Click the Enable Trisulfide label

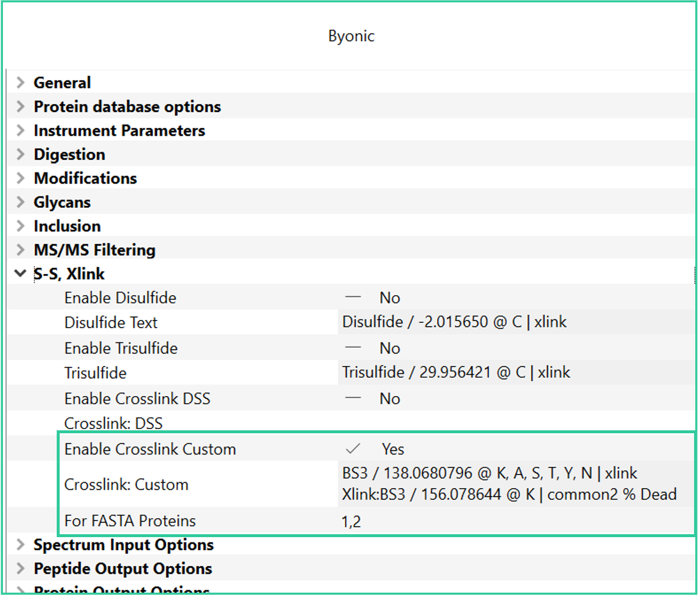pyautogui.click(x=121, y=348)
